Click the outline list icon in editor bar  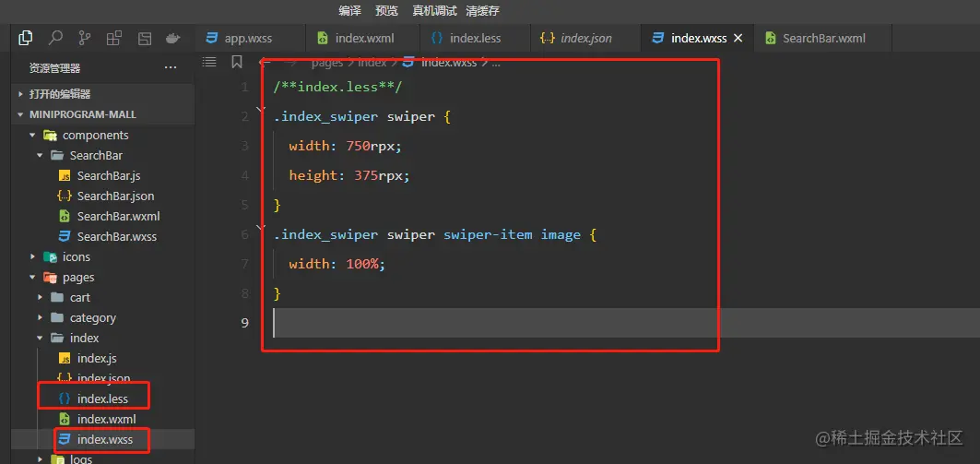(x=209, y=62)
